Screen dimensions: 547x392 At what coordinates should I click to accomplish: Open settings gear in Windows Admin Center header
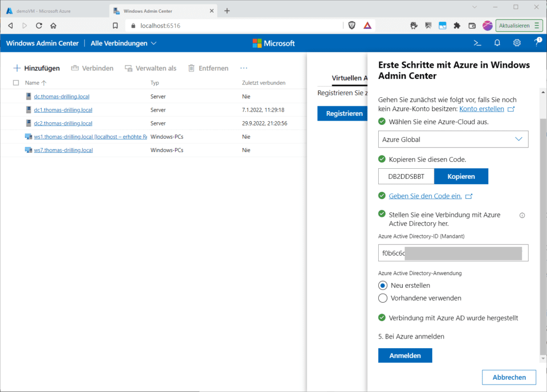pyautogui.click(x=517, y=43)
